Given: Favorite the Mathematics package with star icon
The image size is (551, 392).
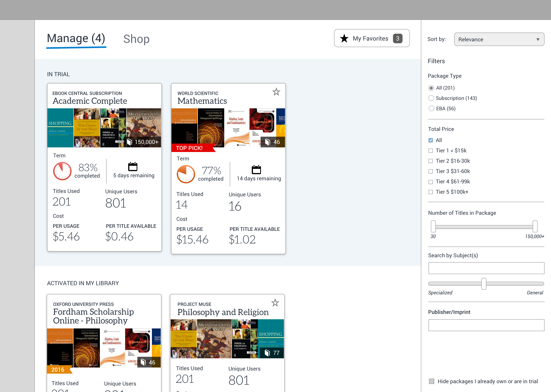Looking at the screenshot, I should [x=276, y=92].
